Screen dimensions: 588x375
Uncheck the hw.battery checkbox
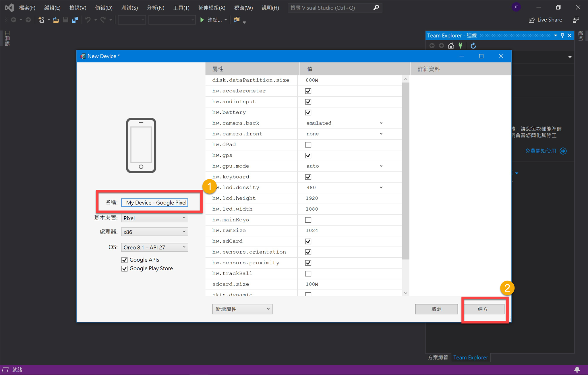(x=308, y=112)
